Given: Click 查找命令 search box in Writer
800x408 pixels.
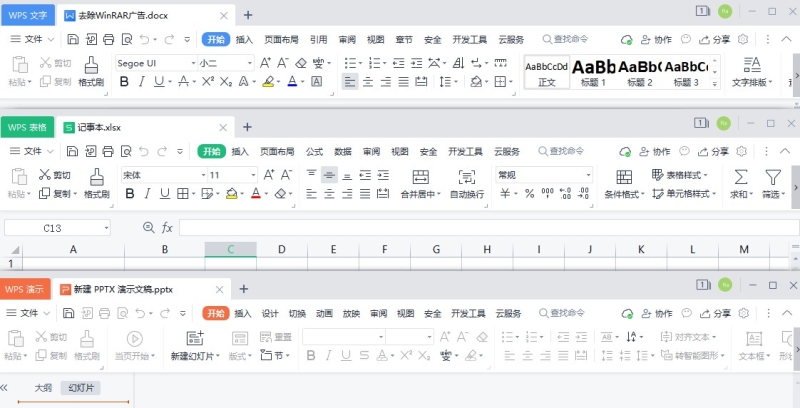Looking at the screenshot, I should 565,39.
